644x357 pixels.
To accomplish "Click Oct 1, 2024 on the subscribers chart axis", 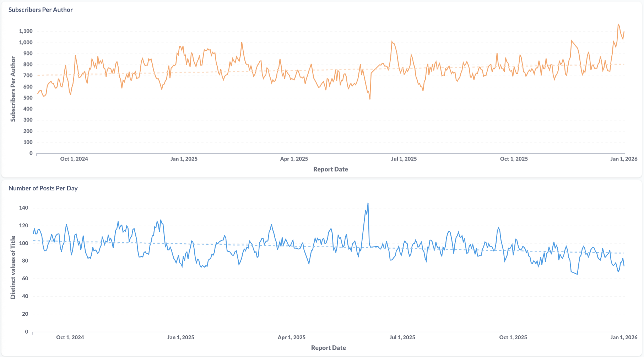I will 74,159.
